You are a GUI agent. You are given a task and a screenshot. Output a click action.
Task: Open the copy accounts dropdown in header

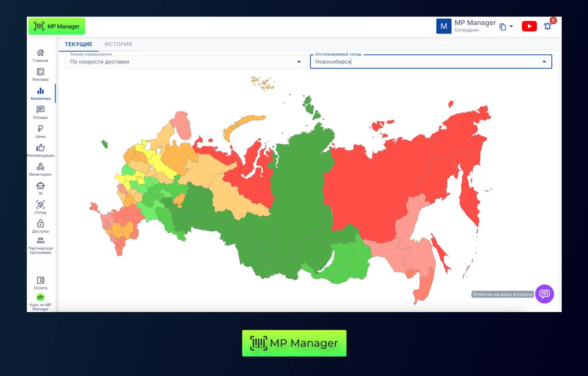coord(506,27)
